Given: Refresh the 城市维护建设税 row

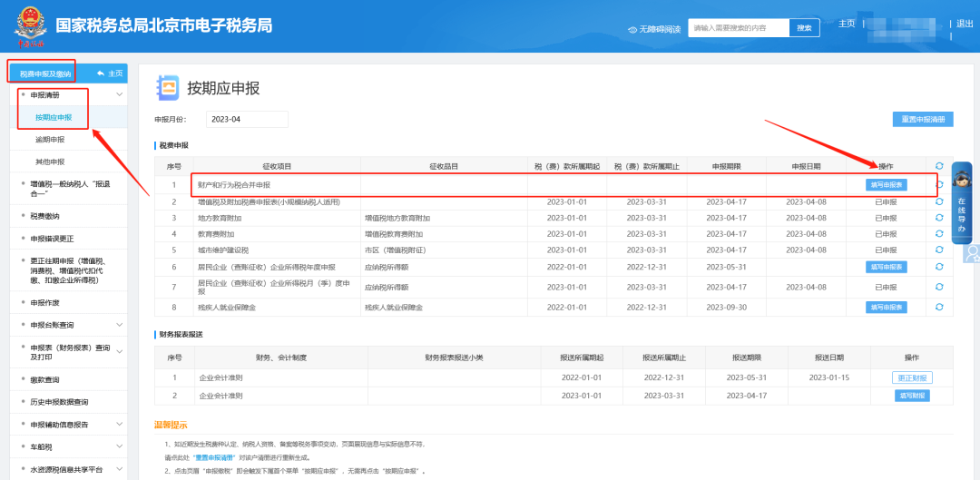Looking at the screenshot, I should pyautogui.click(x=939, y=250).
